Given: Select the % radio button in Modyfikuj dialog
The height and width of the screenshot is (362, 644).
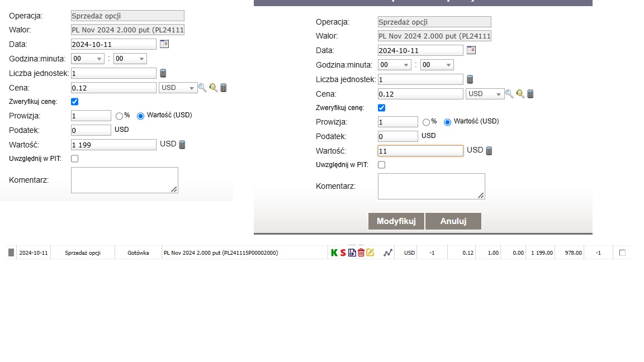Looking at the screenshot, I should [427, 122].
